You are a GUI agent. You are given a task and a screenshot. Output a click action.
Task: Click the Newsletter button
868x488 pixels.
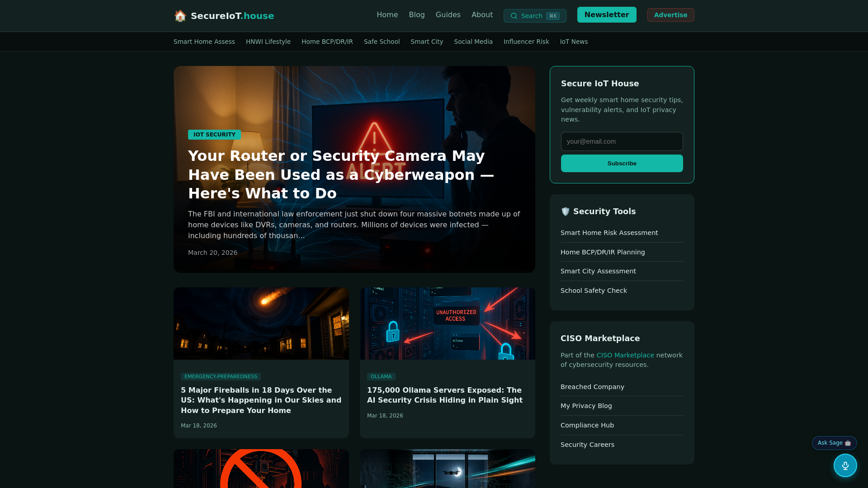607,15
